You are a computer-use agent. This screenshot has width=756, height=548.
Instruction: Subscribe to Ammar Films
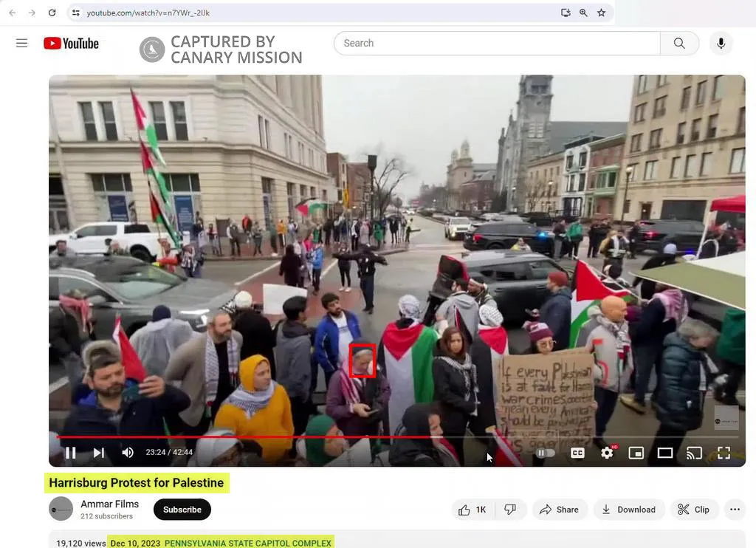(182, 510)
